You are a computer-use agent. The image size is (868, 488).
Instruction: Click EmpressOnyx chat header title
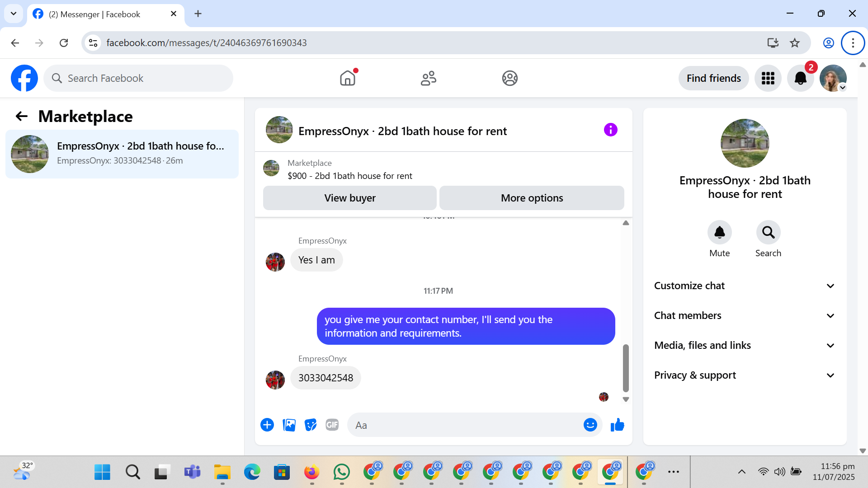[402, 131]
